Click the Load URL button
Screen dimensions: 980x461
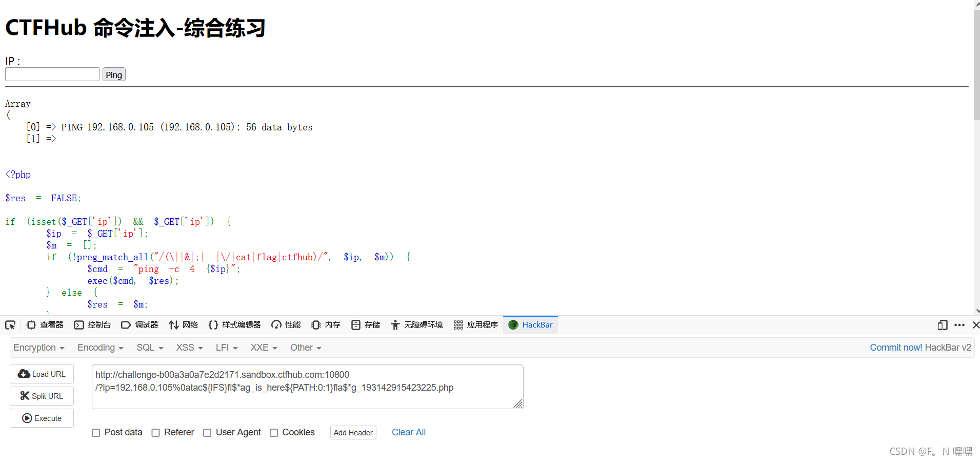coord(42,374)
